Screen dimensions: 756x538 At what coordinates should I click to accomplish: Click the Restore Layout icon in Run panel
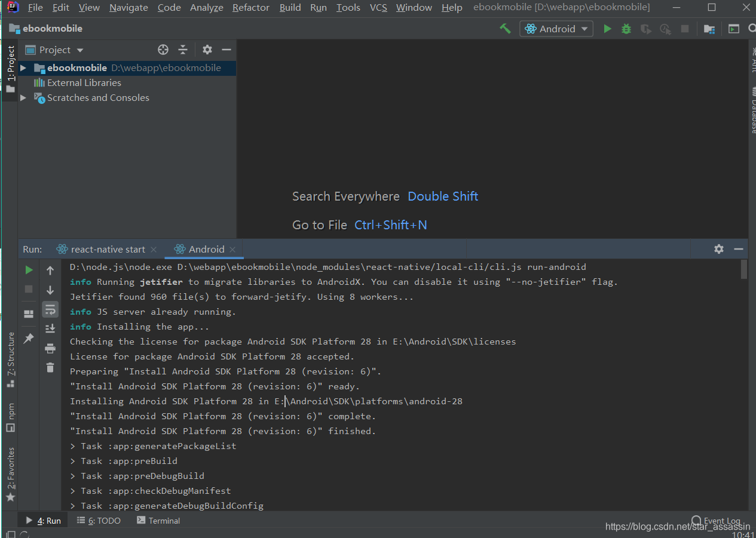coord(29,314)
